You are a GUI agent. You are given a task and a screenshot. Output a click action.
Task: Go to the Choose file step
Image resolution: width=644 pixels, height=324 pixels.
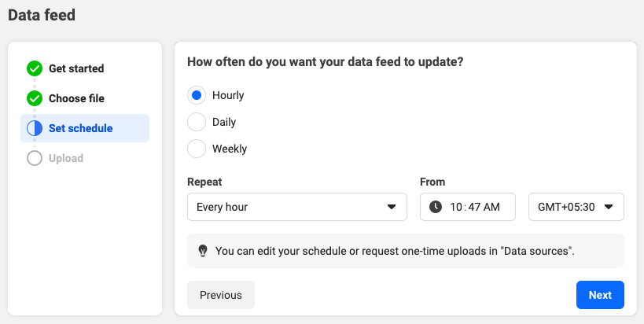76,98
